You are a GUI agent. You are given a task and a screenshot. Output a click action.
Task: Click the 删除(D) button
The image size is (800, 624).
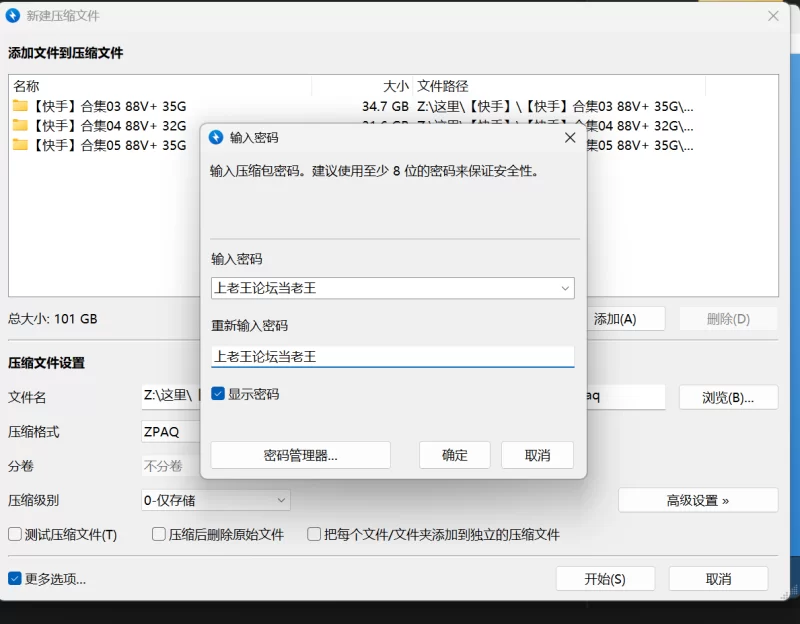coord(728,319)
